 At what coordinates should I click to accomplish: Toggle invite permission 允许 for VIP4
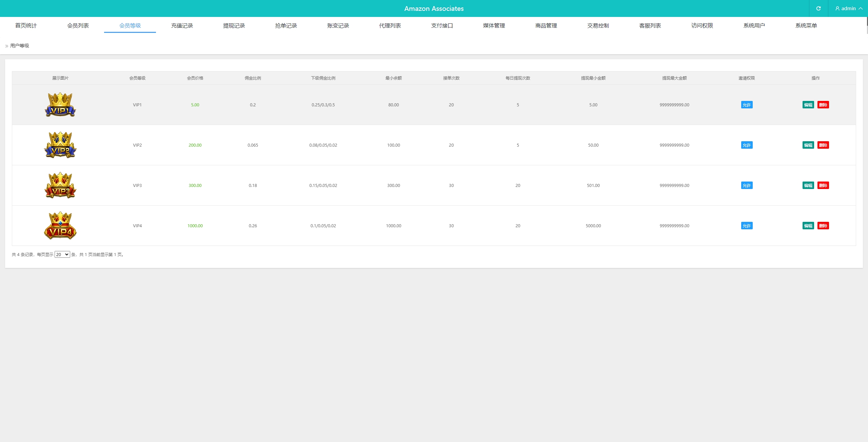tap(747, 226)
